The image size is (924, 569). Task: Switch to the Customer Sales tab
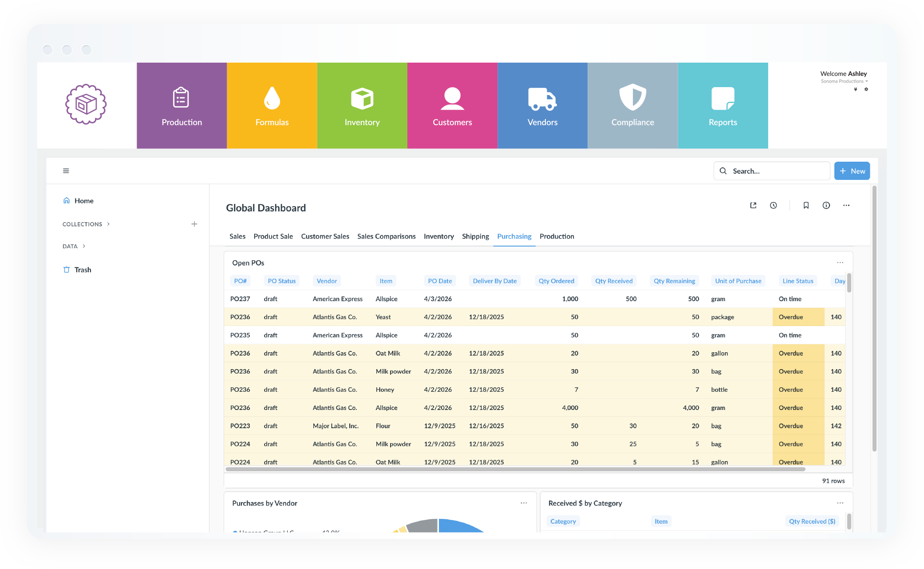point(325,236)
